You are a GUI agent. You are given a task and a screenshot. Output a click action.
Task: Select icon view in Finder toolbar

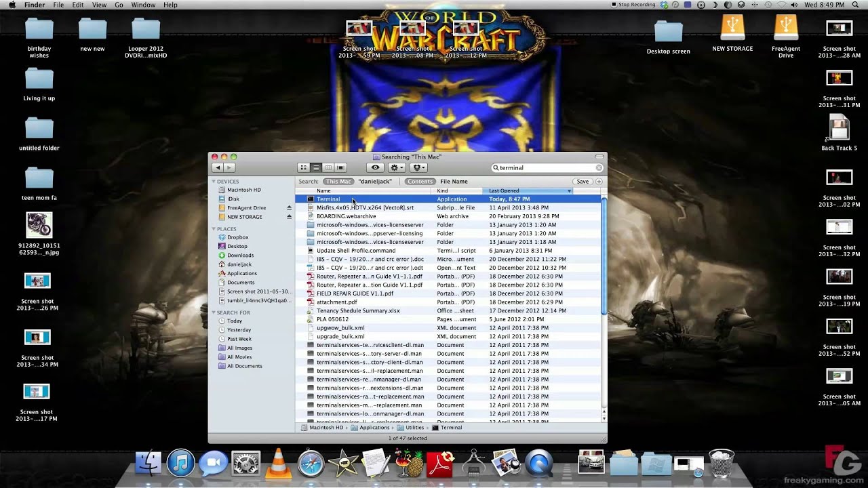click(303, 167)
